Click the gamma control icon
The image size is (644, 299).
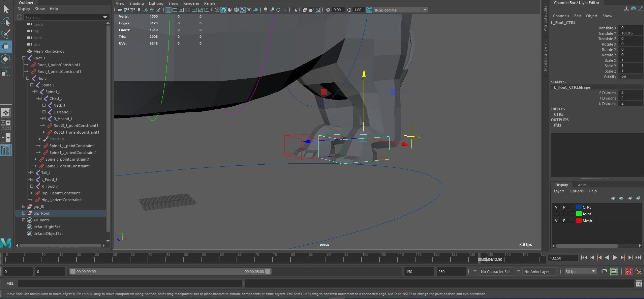[x=349, y=10]
